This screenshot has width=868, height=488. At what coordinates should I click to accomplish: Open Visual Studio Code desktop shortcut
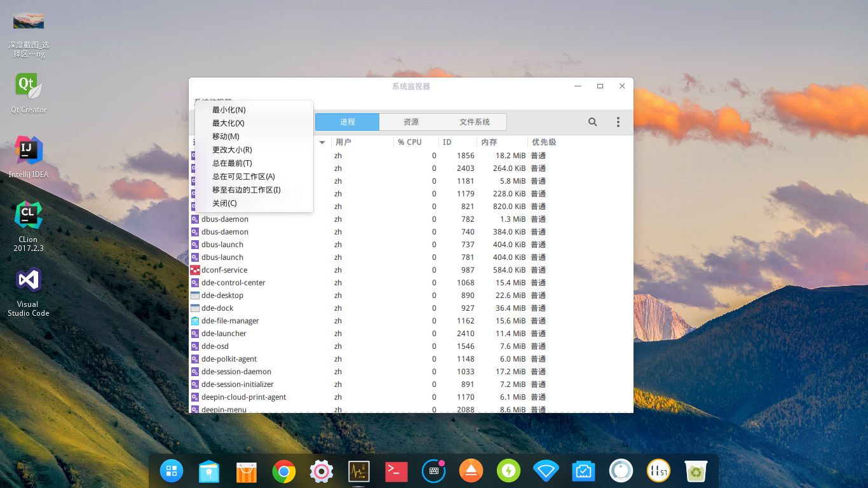[x=29, y=292]
